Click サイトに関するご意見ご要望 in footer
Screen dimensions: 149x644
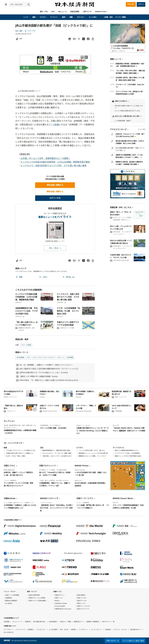click(x=133, y=641)
